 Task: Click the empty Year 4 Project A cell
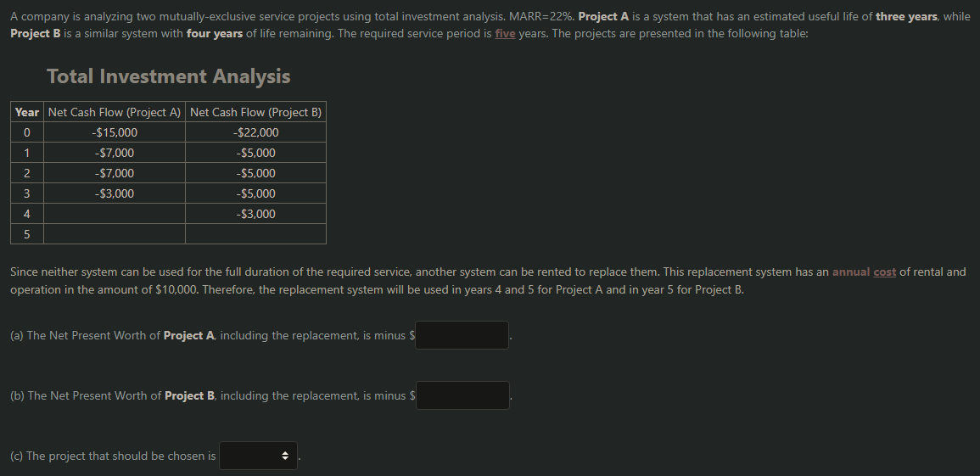115,214
